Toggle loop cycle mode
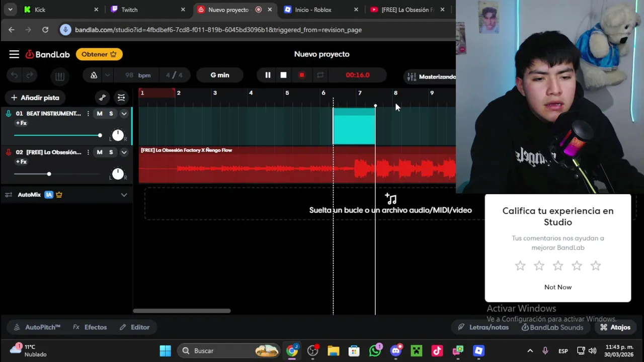The image size is (644, 362). click(x=320, y=75)
